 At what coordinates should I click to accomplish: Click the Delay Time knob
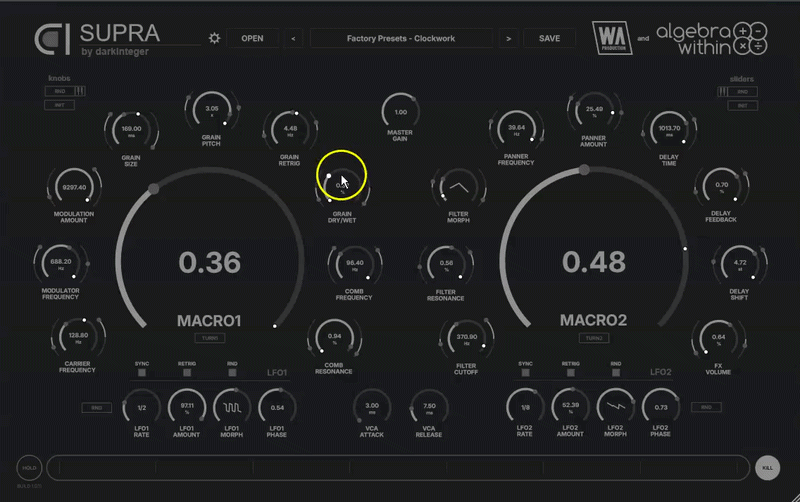pos(669,129)
